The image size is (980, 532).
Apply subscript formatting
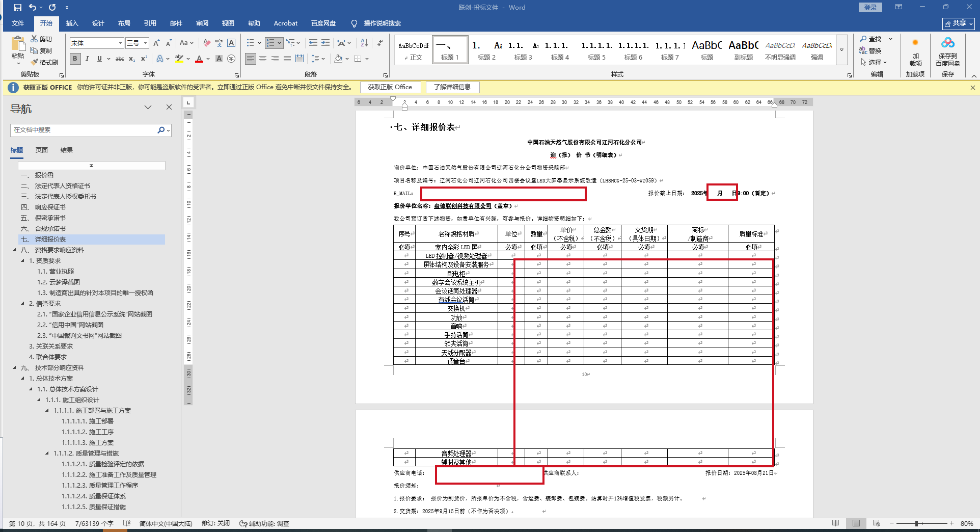(x=132, y=59)
